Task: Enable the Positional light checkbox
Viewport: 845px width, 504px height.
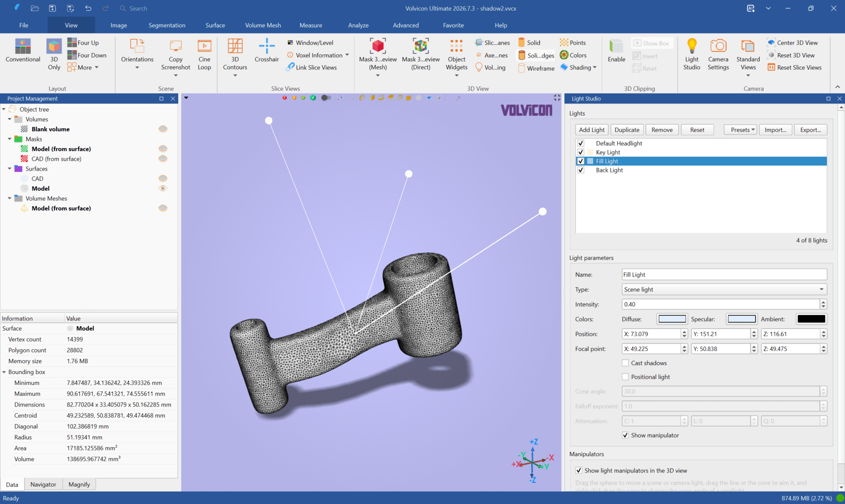Action: 625,377
